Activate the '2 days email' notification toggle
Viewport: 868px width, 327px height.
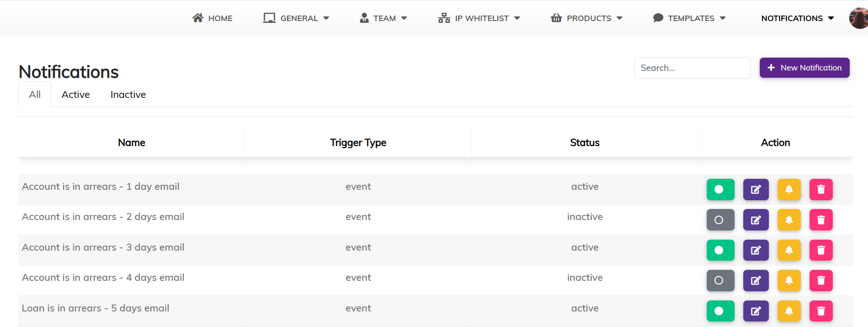(x=720, y=220)
